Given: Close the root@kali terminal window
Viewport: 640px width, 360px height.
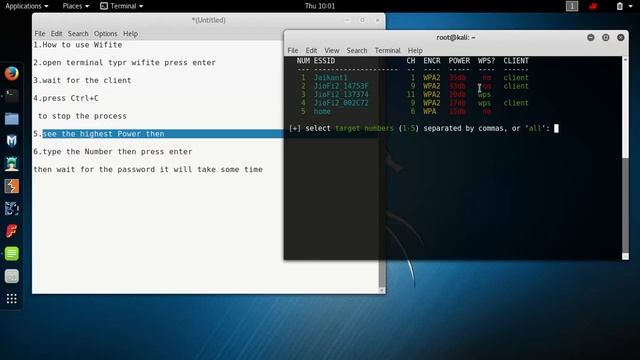Looking at the screenshot, I should [x=621, y=38].
